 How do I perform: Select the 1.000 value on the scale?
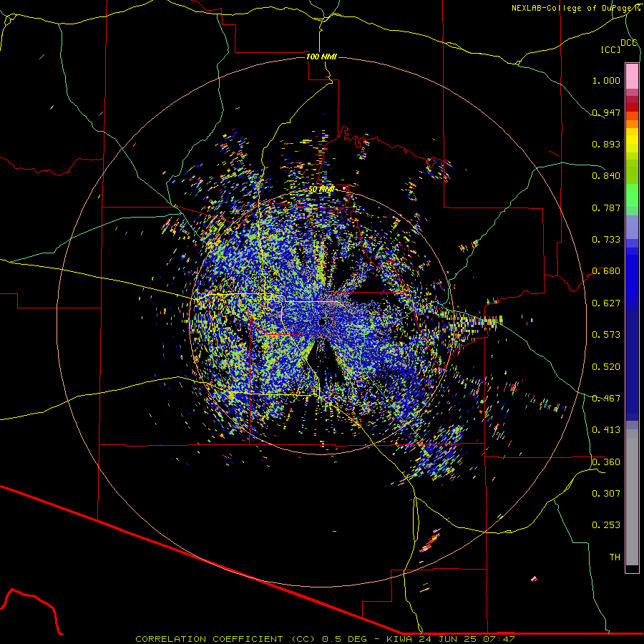(606, 80)
